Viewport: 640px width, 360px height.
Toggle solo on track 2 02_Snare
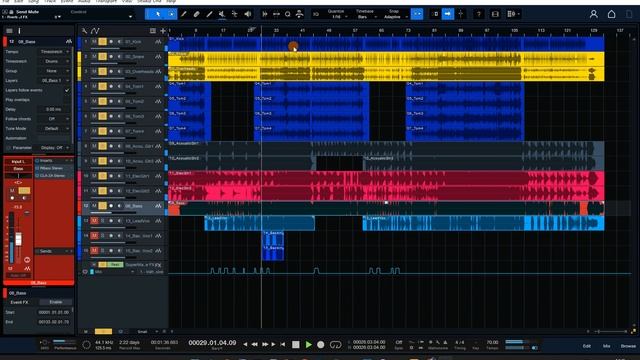pos(102,57)
